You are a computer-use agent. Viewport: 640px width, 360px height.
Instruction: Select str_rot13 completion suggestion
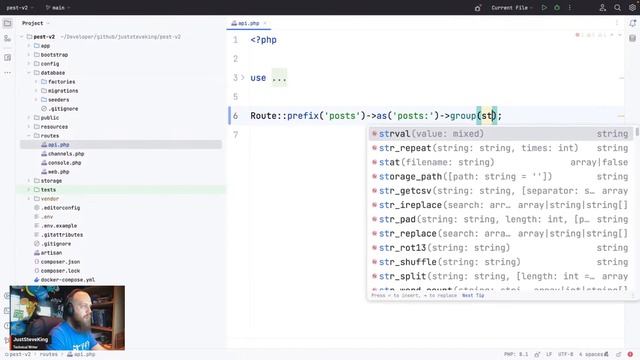(x=501, y=248)
